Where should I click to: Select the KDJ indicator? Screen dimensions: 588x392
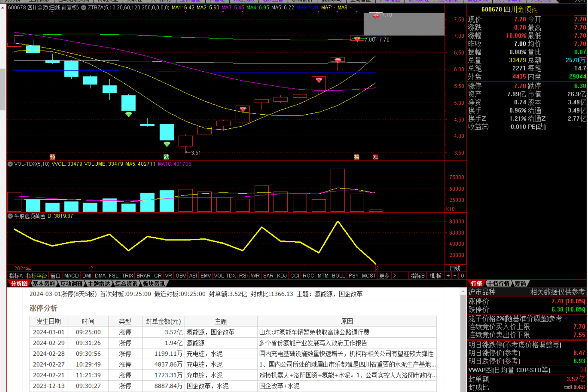click(282, 276)
